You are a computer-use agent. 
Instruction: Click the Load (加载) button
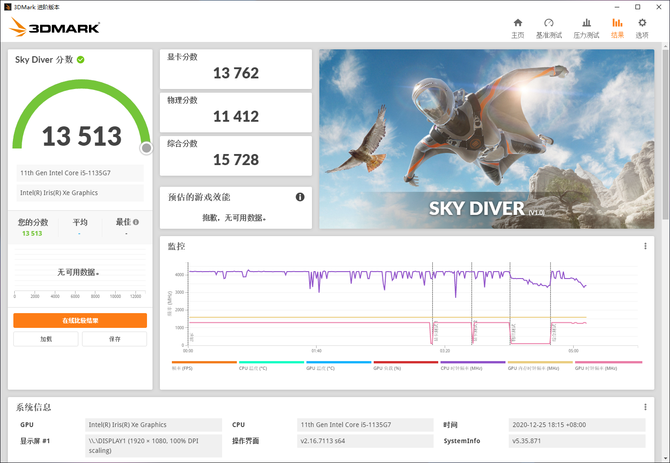tap(46, 339)
